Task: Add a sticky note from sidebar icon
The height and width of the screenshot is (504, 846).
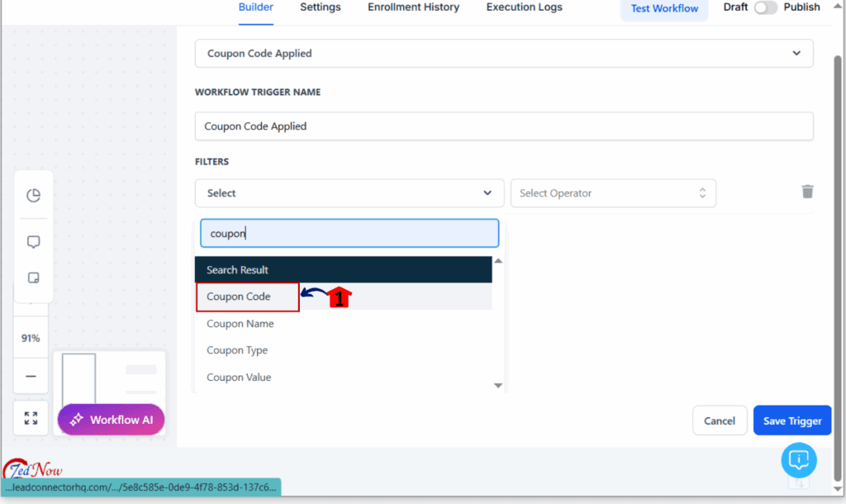Action: (x=33, y=278)
